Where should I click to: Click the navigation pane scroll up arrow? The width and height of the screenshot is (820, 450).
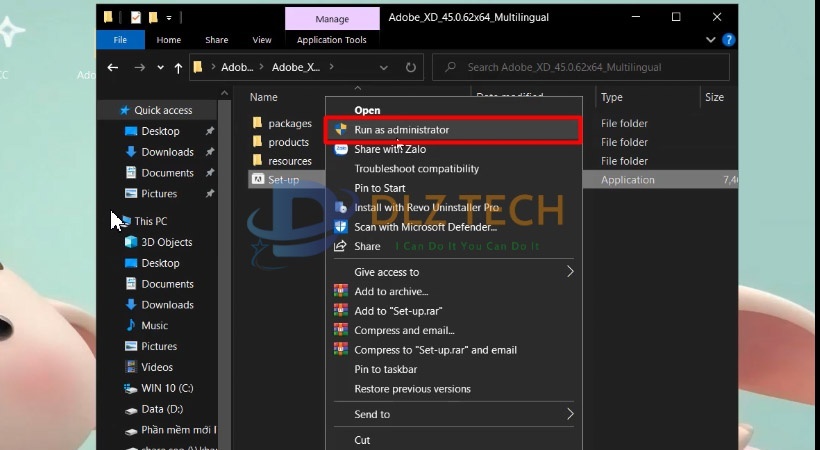click(x=224, y=93)
